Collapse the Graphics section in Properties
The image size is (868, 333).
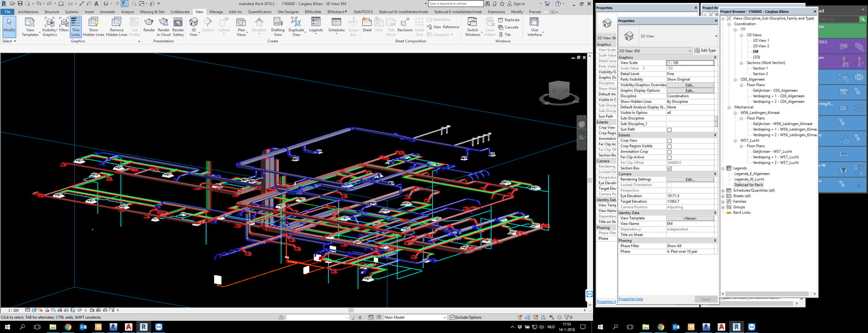[715, 57]
